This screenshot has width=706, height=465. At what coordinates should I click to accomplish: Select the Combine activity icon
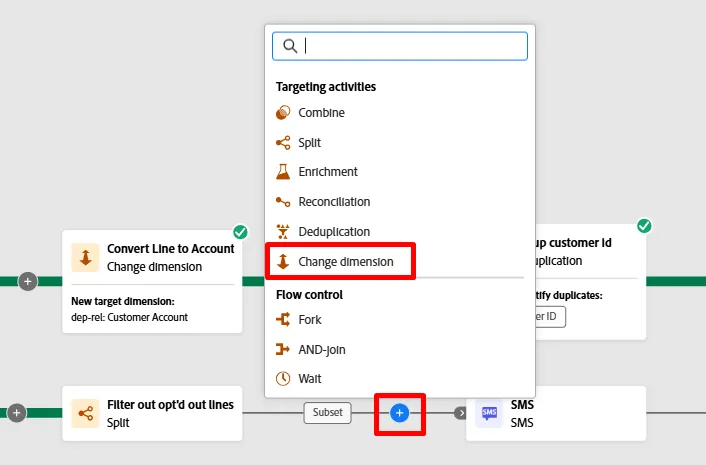coord(283,113)
